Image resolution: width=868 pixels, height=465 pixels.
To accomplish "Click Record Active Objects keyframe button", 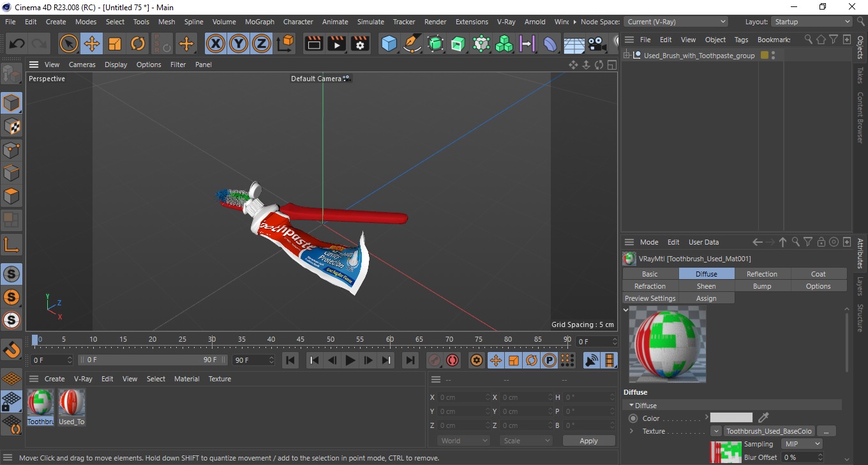I will point(435,360).
